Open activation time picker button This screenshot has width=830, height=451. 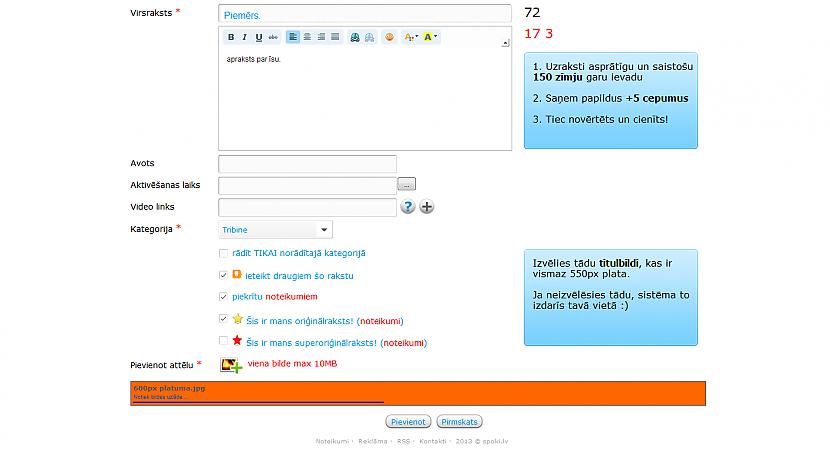407,184
